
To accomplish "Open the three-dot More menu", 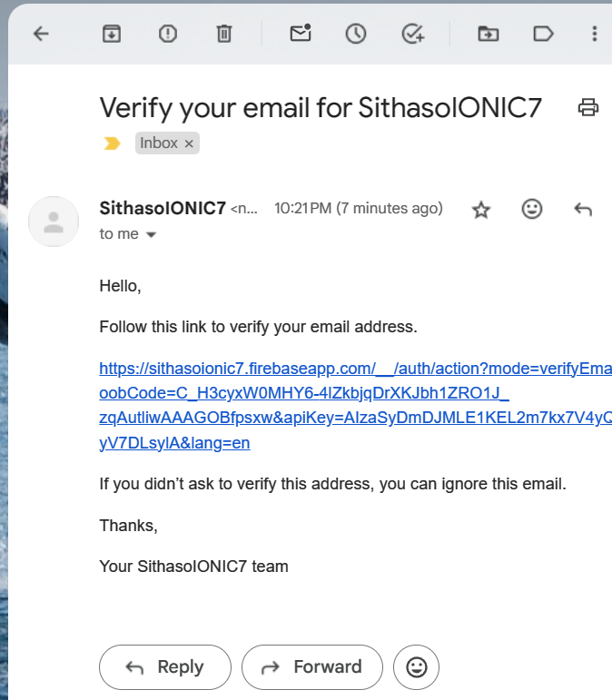I will [x=595, y=34].
